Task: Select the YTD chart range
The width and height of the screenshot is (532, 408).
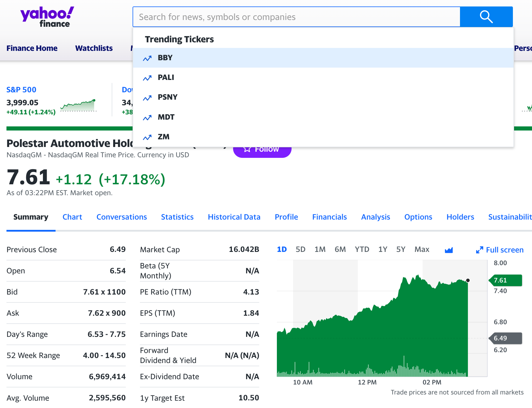Action: click(x=362, y=250)
